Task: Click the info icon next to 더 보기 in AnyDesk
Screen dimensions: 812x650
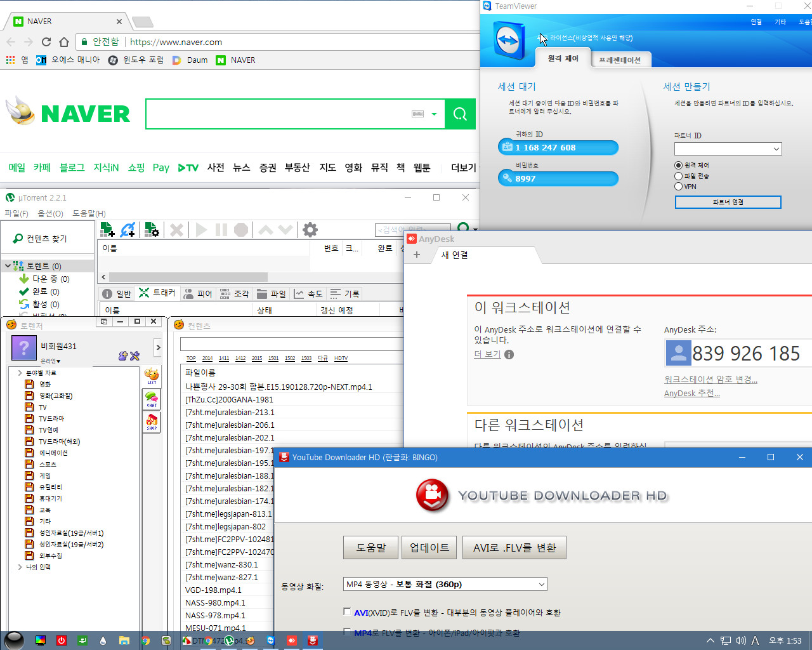Action: 509,355
